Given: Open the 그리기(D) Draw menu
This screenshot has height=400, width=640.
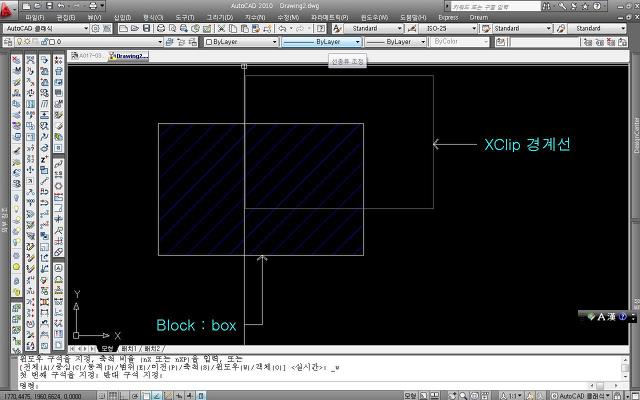Looking at the screenshot, I should click(x=219, y=17).
